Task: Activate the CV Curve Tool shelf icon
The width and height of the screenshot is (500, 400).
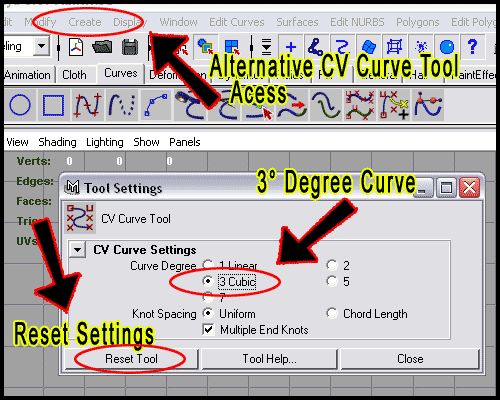Action: 88,105
